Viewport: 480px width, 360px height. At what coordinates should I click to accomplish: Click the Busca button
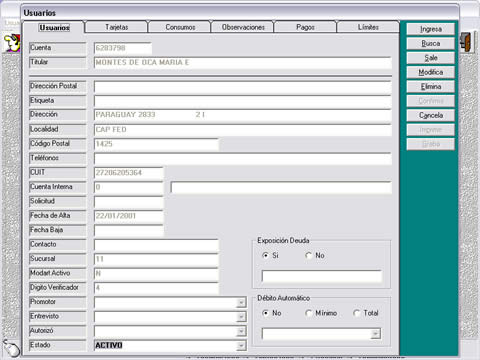[x=431, y=43]
